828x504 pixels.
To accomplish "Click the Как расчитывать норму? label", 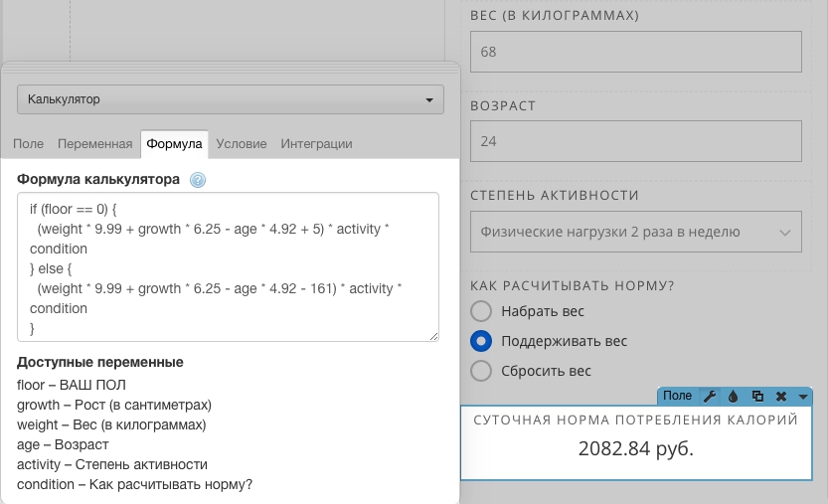I will pos(573,286).
